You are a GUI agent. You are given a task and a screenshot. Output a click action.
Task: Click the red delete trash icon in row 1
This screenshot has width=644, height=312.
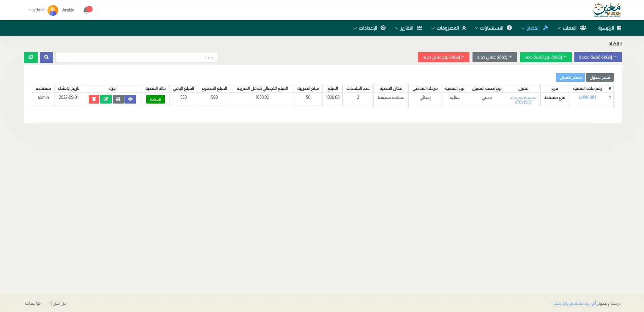[x=94, y=99]
